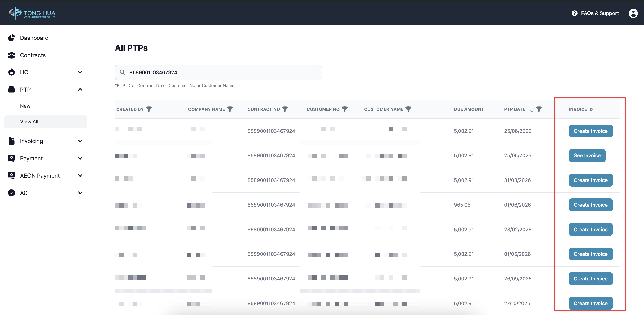Collapse the PTP sidebar section
The image size is (644, 315).
80,90
